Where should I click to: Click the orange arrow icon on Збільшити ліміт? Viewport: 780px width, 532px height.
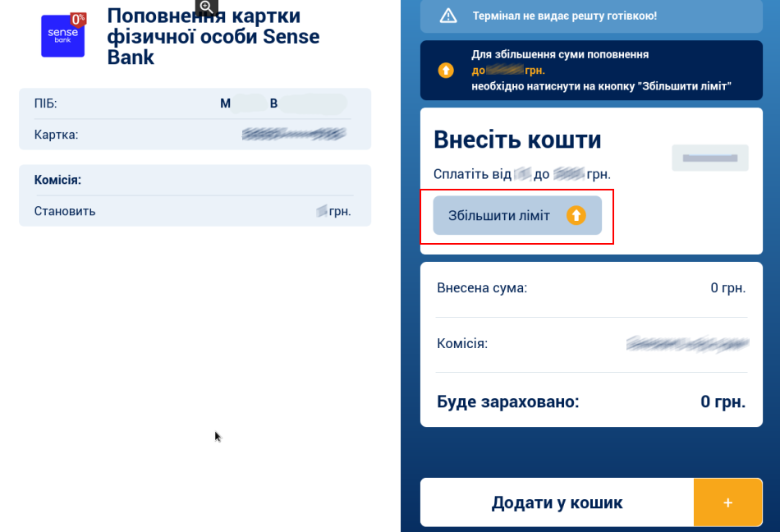(x=576, y=215)
